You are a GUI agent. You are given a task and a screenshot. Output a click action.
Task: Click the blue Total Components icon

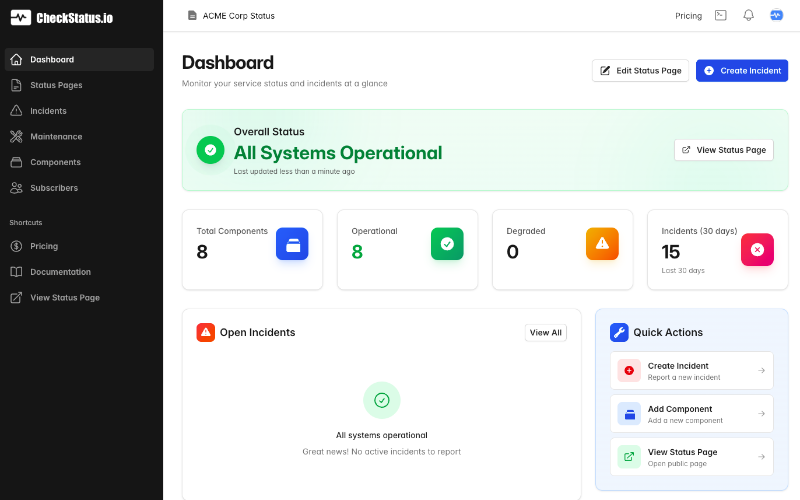[292, 244]
